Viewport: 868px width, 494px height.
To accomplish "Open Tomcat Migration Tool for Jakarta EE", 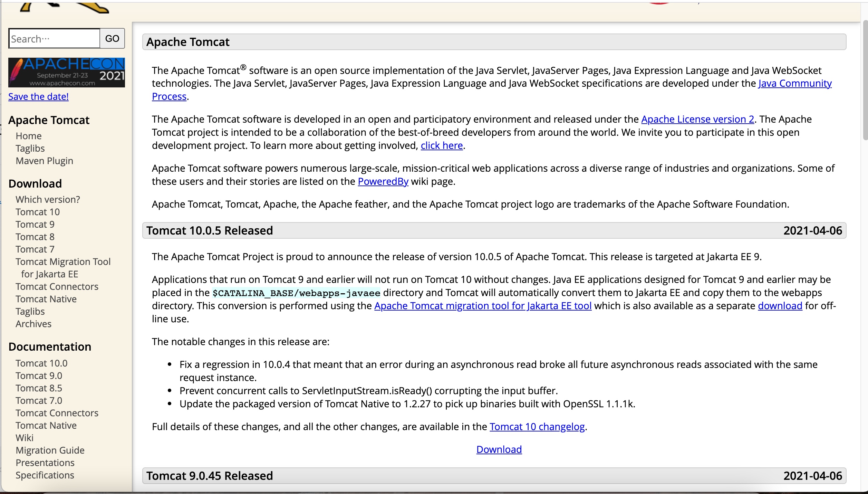I will 63,262.
